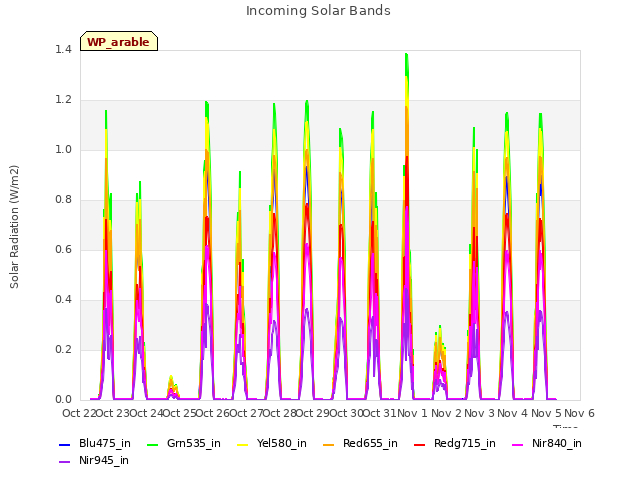Click the Nov 1 x-axis date label

(412, 413)
